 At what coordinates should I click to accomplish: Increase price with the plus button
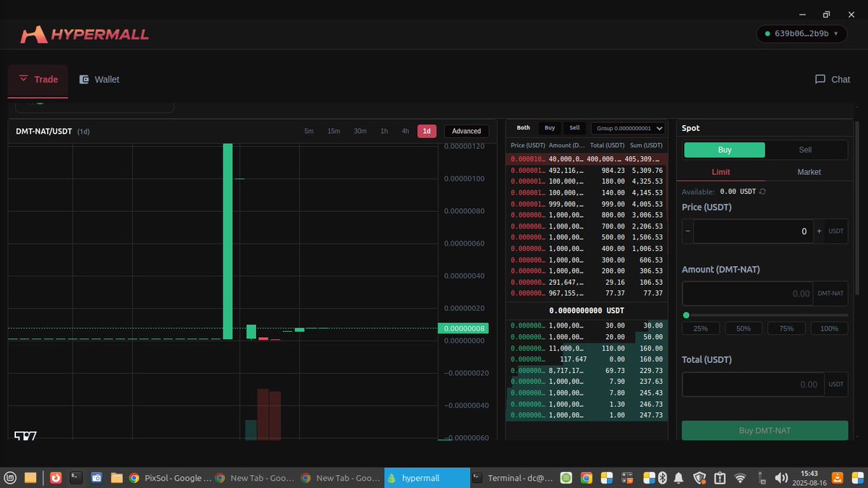click(819, 231)
